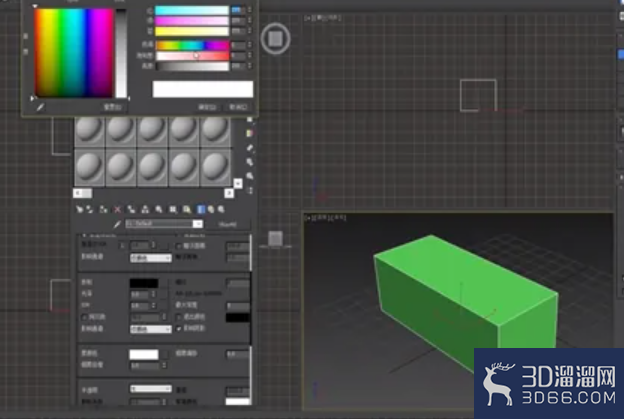Click the cyan gradient slider bar

click(x=192, y=10)
